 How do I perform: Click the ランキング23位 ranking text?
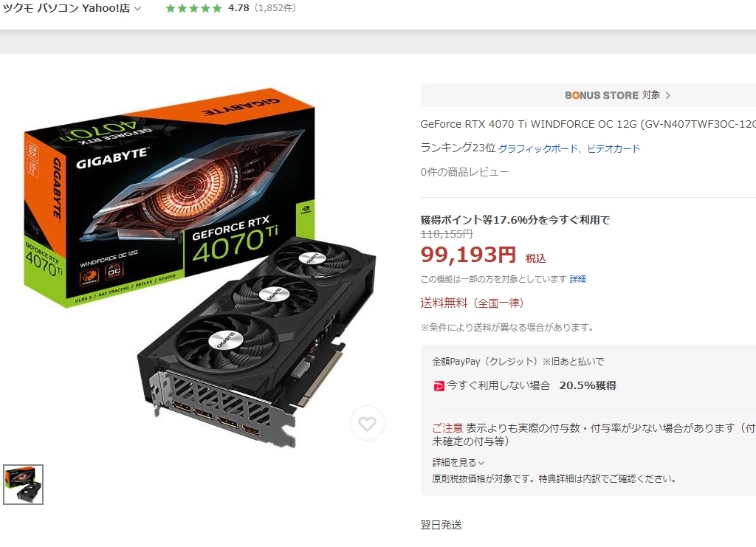coord(458,148)
